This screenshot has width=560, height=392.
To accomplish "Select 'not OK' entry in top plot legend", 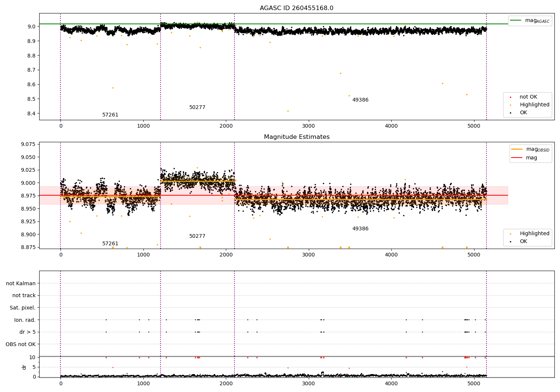I will coord(528,97).
